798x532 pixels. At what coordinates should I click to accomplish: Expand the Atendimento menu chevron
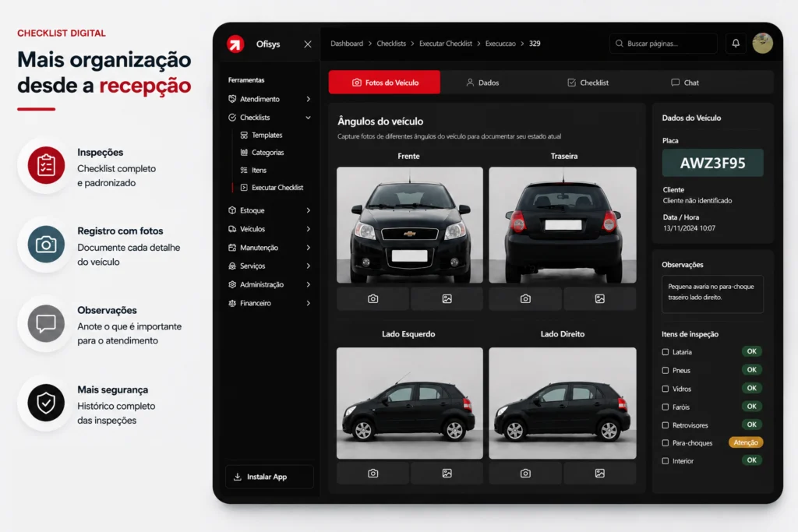pyautogui.click(x=308, y=99)
